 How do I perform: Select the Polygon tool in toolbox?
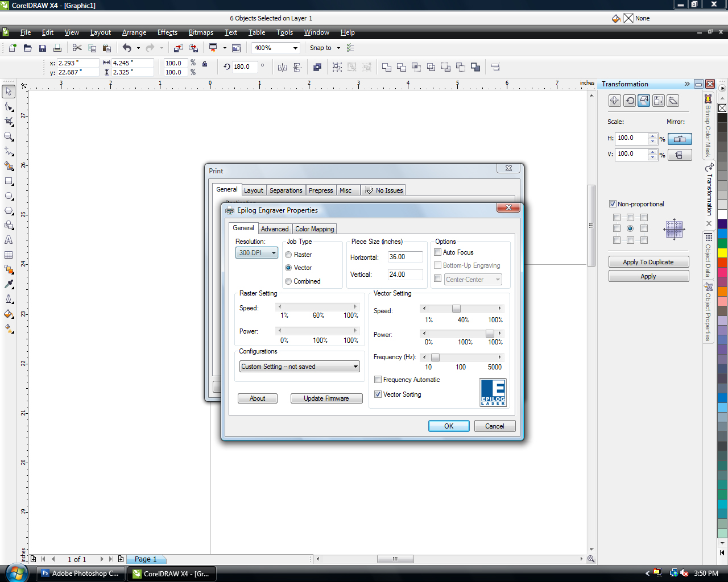tap(9, 211)
